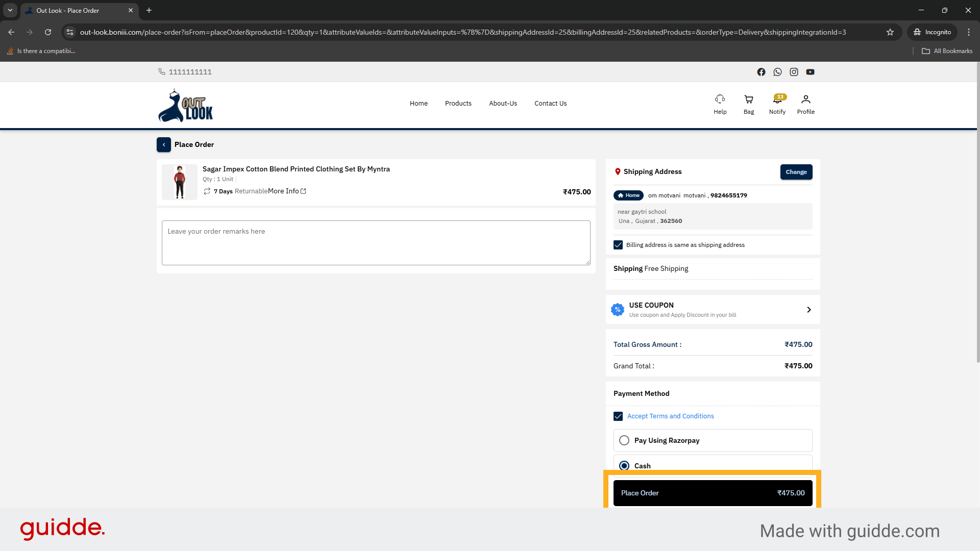
Task: Open the shopping Bag icon
Action: coord(748,99)
